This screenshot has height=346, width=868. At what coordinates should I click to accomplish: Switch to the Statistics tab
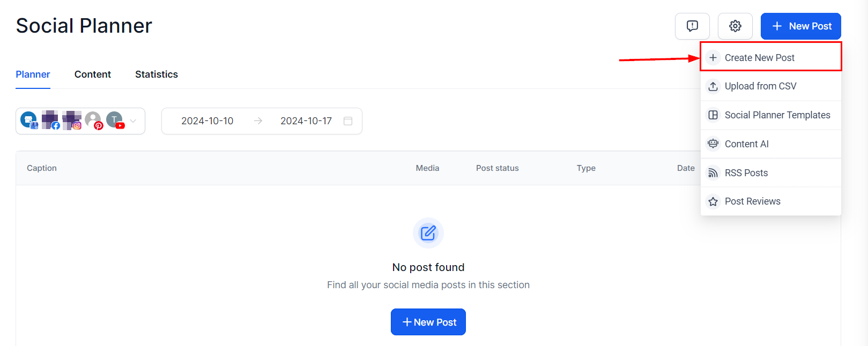coord(157,74)
